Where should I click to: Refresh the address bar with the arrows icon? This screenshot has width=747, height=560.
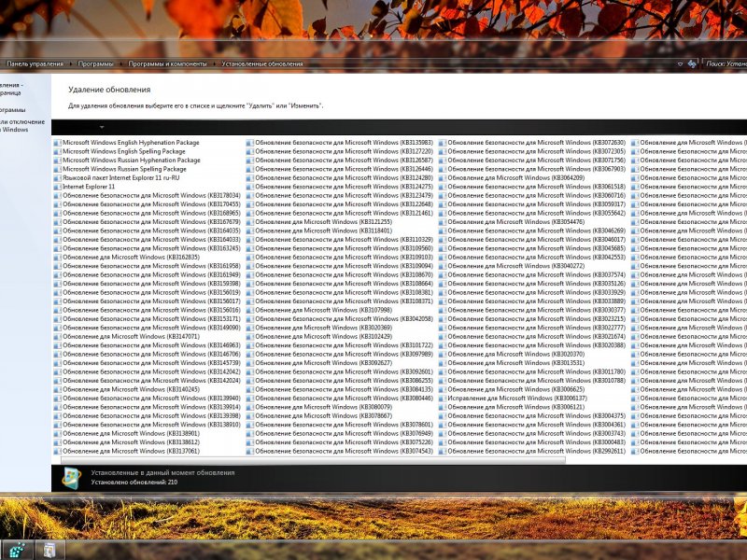click(x=692, y=63)
